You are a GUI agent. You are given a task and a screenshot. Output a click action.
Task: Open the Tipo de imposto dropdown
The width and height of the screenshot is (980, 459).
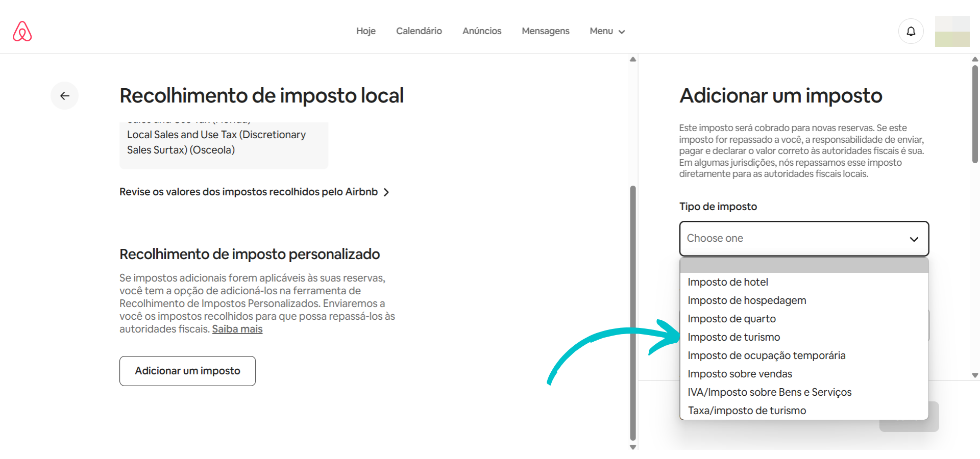pyautogui.click(x=803, y=239)
